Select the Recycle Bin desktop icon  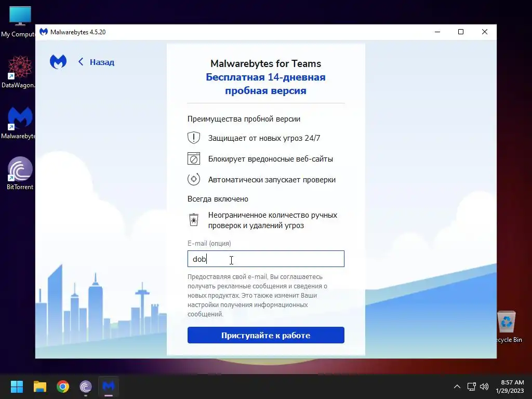(509, 327)
